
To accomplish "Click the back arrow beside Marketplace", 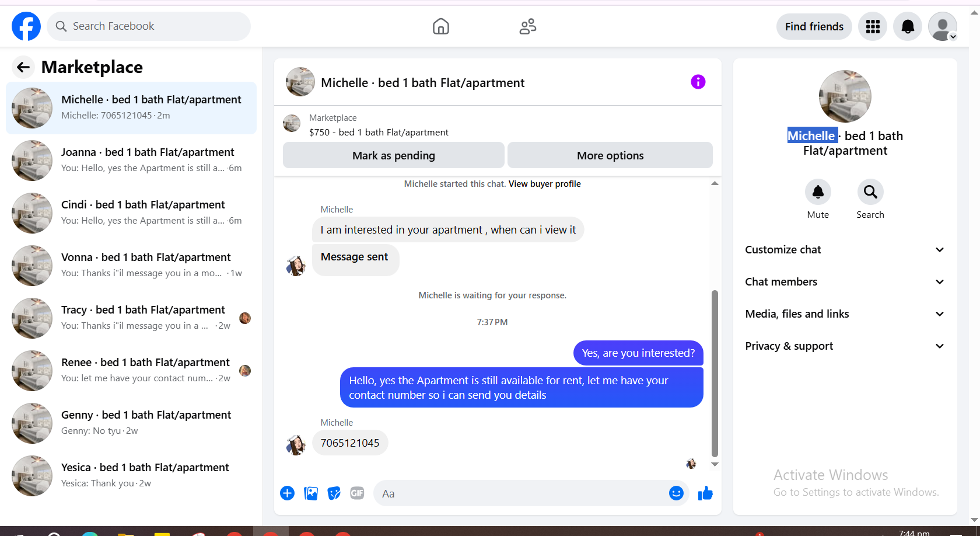I will (23, 67).
